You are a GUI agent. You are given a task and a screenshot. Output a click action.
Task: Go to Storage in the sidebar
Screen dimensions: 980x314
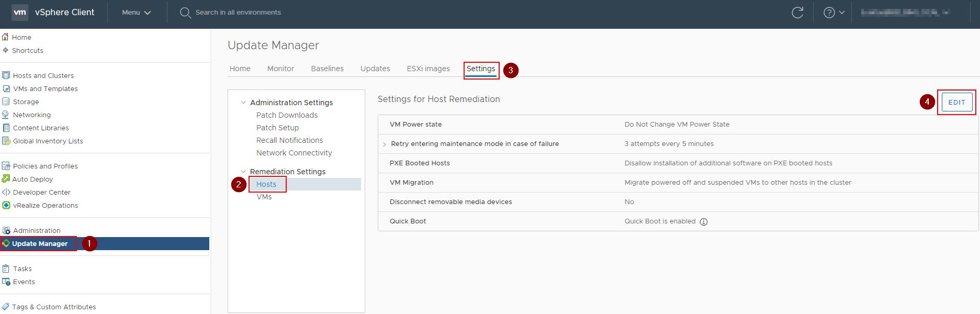tap(26, 102)
